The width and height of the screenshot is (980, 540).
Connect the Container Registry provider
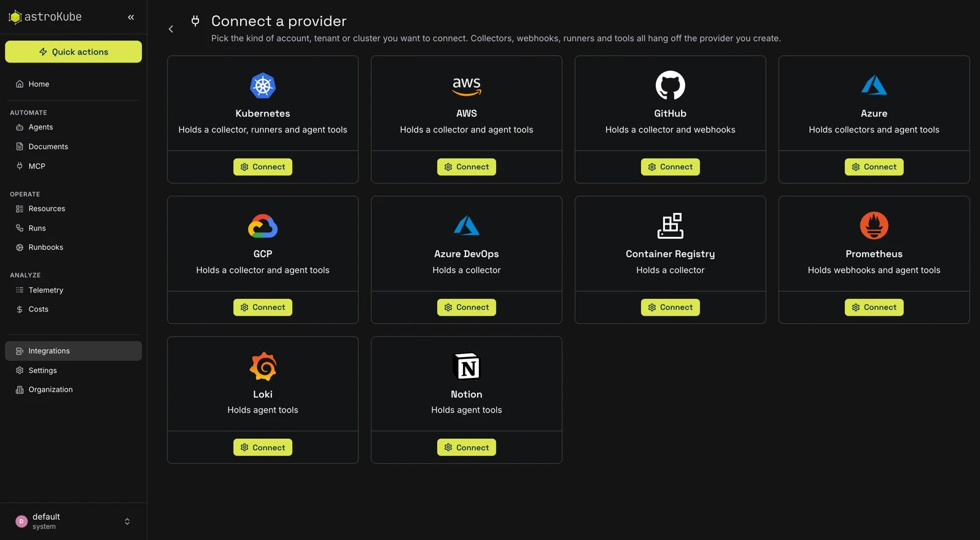pos(670,307)
